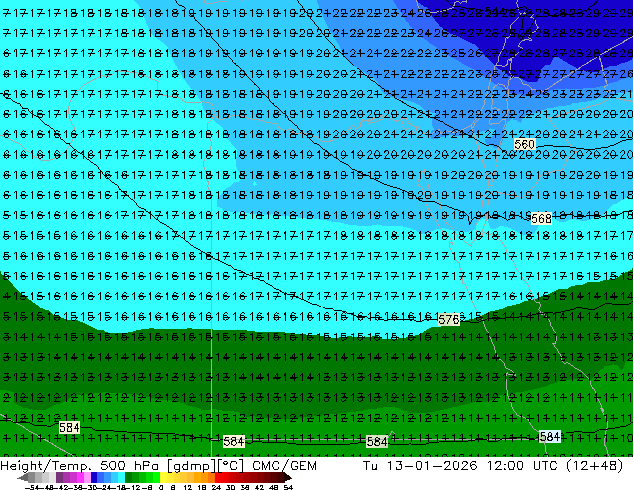This screenshot has height=490, width=634.
Task: Click the (12+48) forecast hour text
Action: pyautogui.click(x=594, y=466)
